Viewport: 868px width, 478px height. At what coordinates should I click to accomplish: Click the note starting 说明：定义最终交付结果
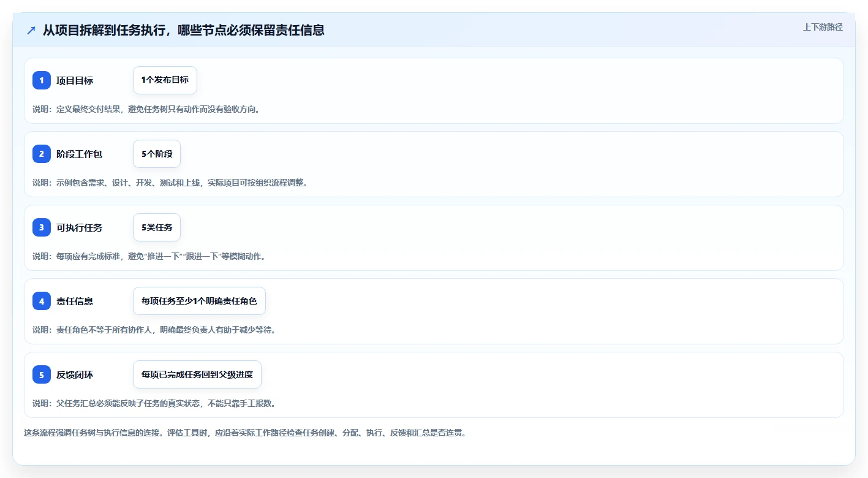coord(146,109)
